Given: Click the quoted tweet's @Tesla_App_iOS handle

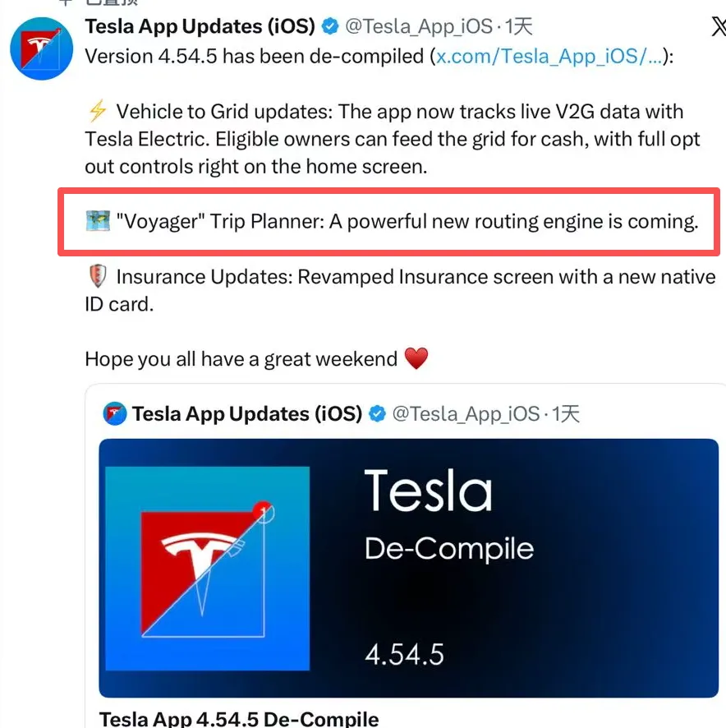Looking at the screenshot, I should point(465,413).
